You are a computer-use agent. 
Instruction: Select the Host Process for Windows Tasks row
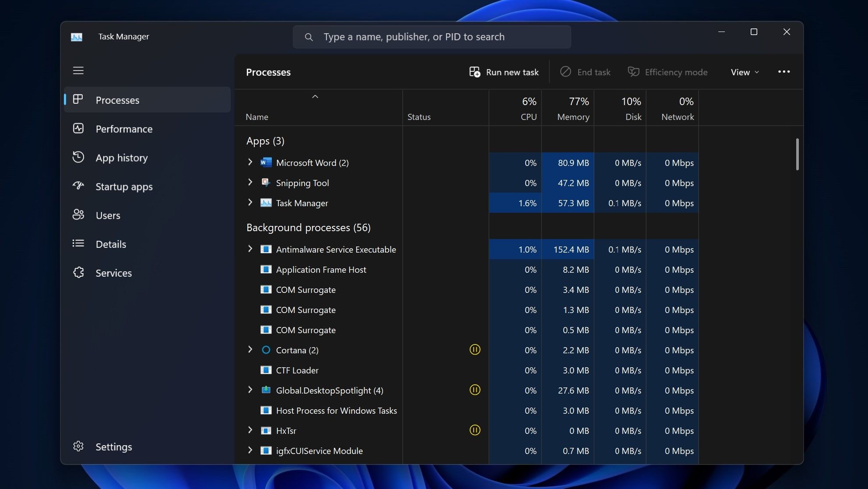[467, 411]
